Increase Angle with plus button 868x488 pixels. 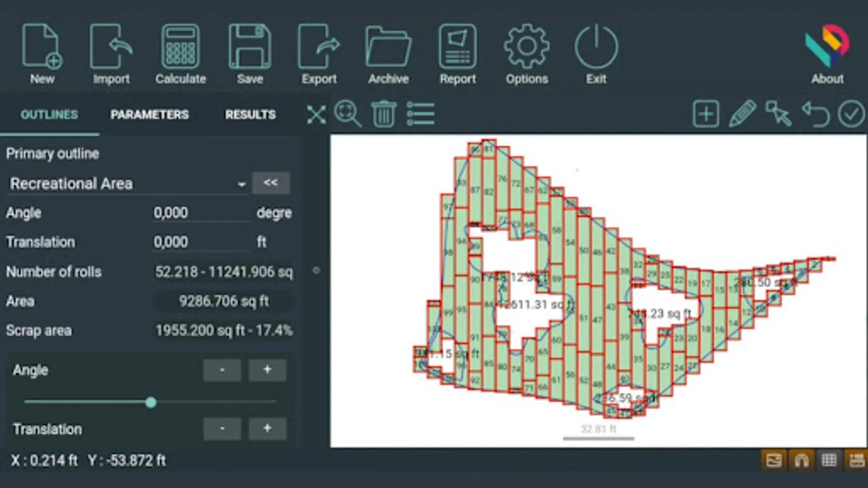pyautogui.click(x=267, y=370)
